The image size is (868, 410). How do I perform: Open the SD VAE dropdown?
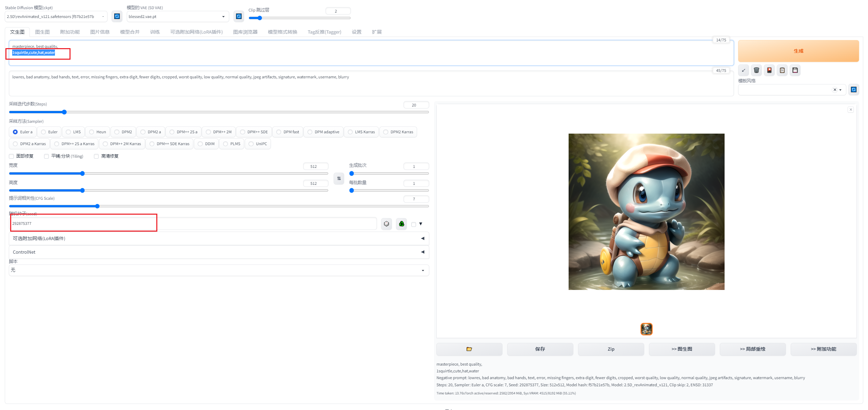click(178, 17)
